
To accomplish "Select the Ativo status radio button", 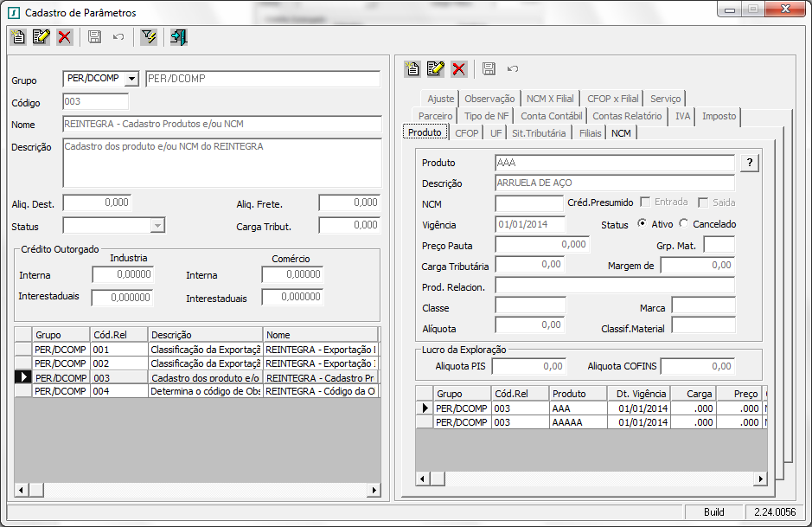I will click(x=642, y=224).
